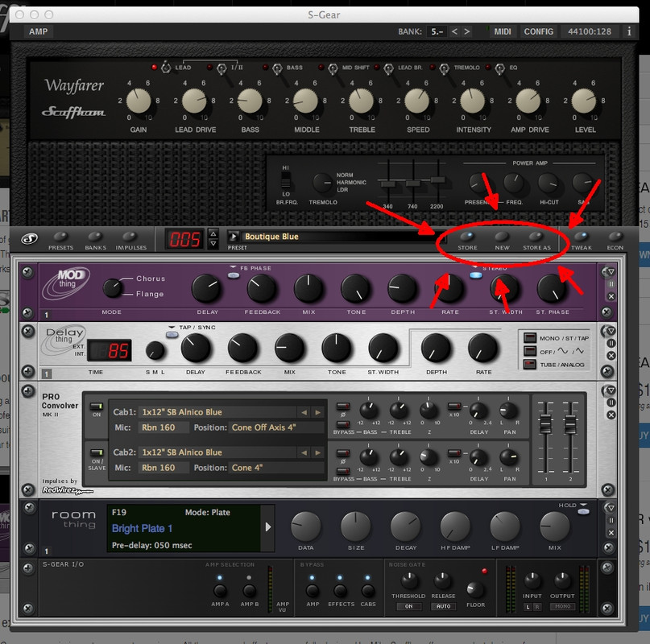Open the Cab1 Position selector Cone Off Axis 4"

[x=275, y=427]
